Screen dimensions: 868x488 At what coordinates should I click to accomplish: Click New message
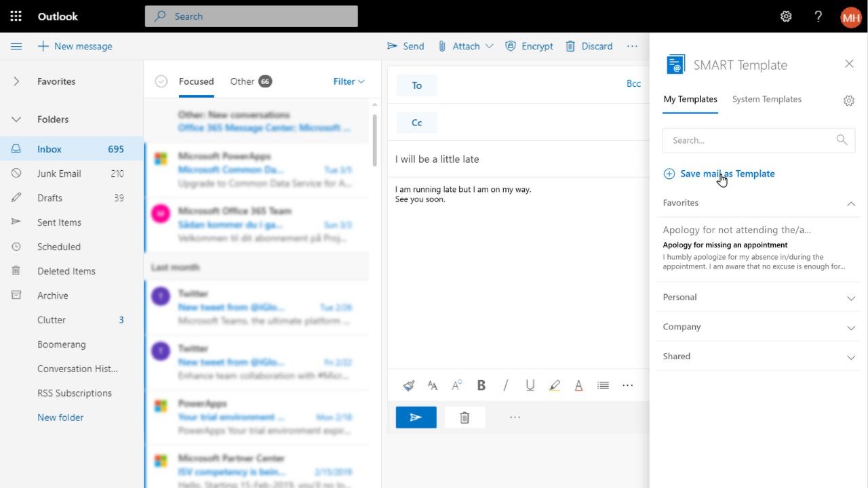coord(75,46)
